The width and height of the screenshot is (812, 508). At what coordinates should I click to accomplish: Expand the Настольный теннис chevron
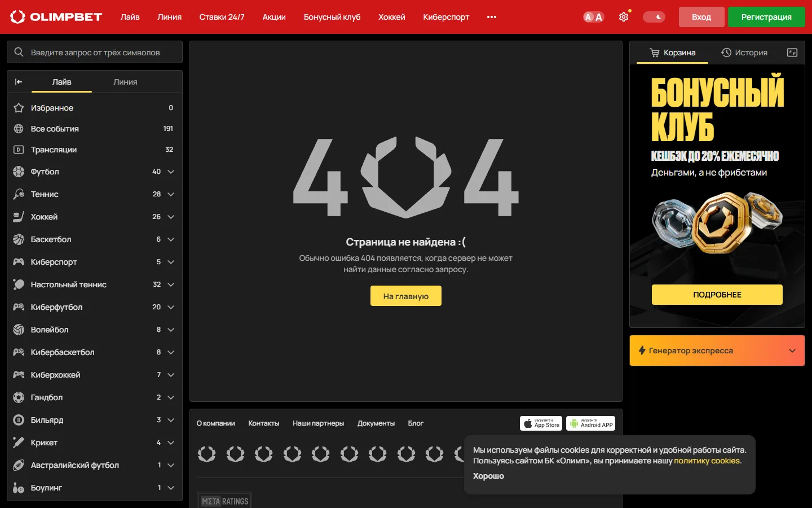click(171, 284)
